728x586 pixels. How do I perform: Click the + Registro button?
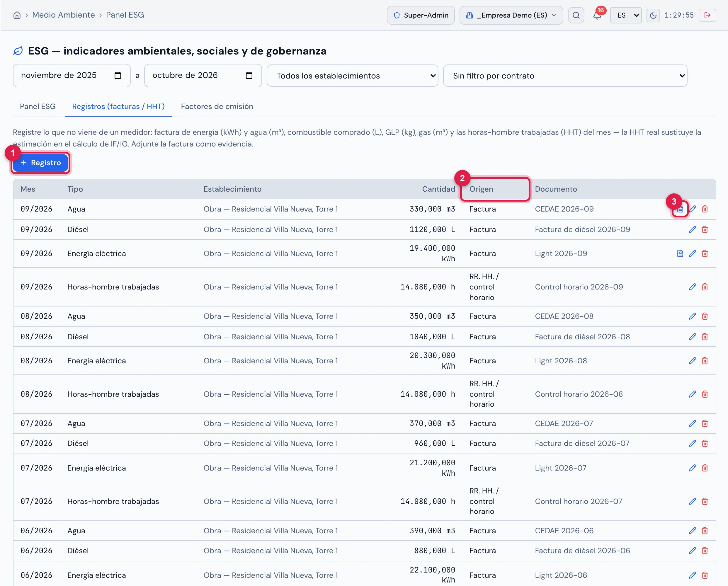pos(40,163)
